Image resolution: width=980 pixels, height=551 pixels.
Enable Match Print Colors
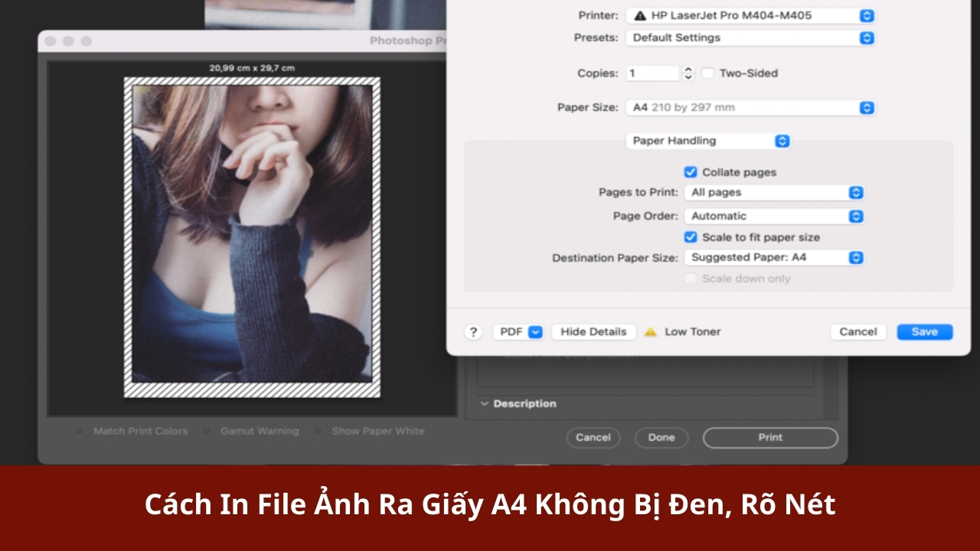point(77,431)
